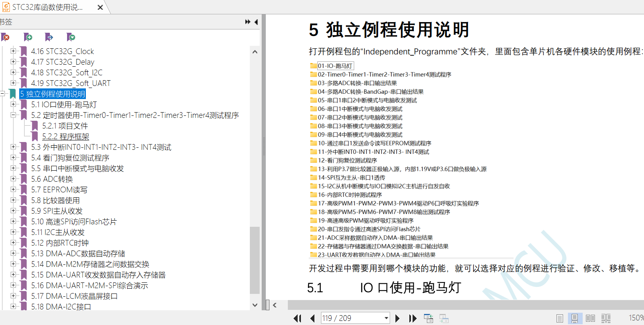
Task: Open bookmark 5.2.1 项目文件
Action: pos(65,126)
